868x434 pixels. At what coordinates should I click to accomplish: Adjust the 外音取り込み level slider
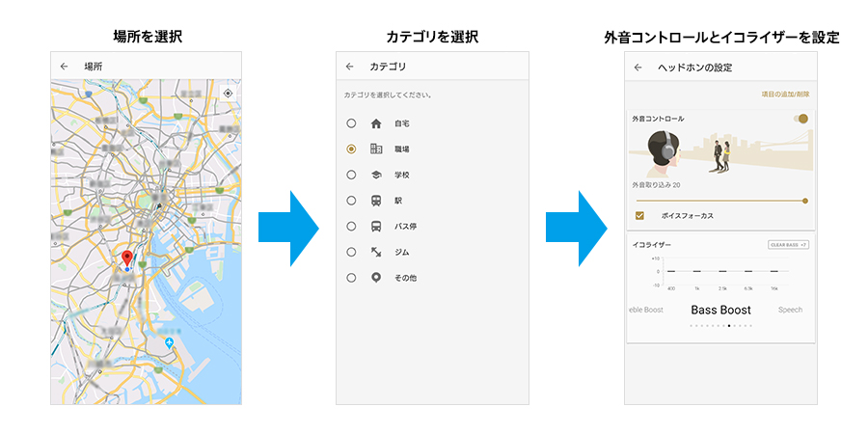(720, 201)
